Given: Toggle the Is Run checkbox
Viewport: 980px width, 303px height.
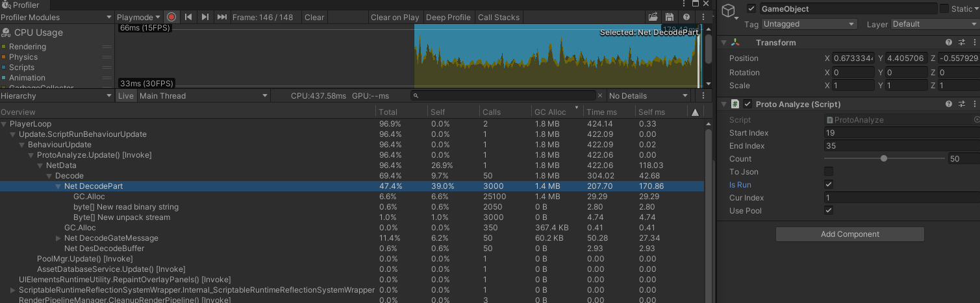Looking at the screenshot, I should click(x=829, y=185).
